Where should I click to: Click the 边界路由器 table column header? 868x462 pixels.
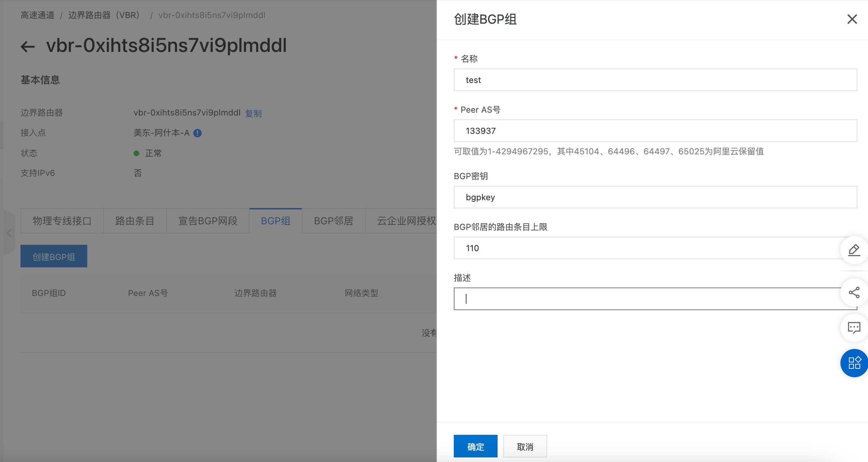(x=256, y=293)
